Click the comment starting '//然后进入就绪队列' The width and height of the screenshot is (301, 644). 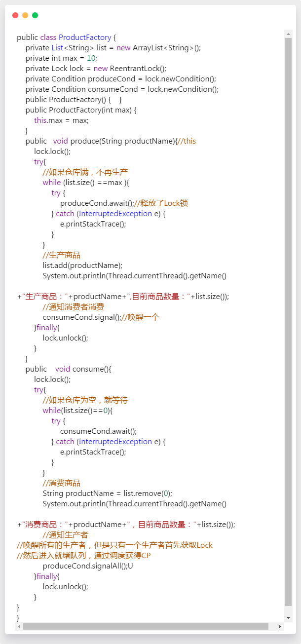click(83, 556)
